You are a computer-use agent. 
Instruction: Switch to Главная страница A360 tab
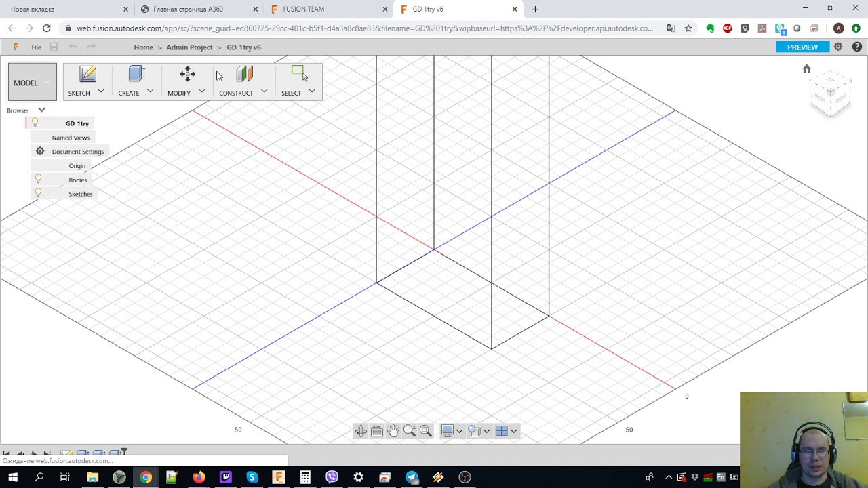(x=199, y=9)
